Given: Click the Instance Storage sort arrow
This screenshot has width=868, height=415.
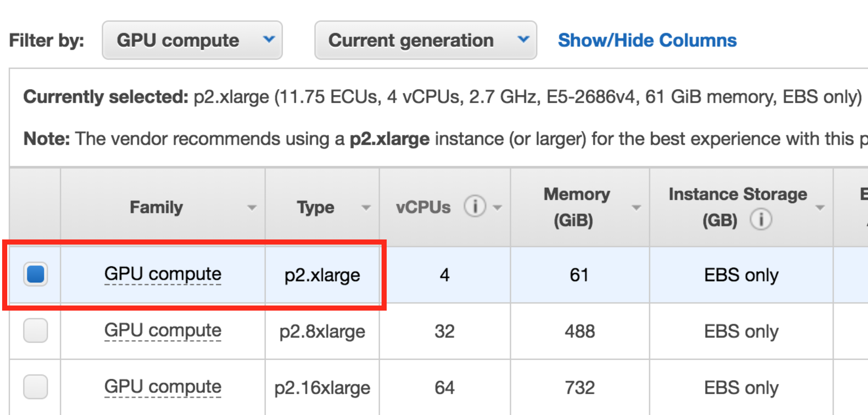Looking at the screenshot, I should tap(820, 208).
